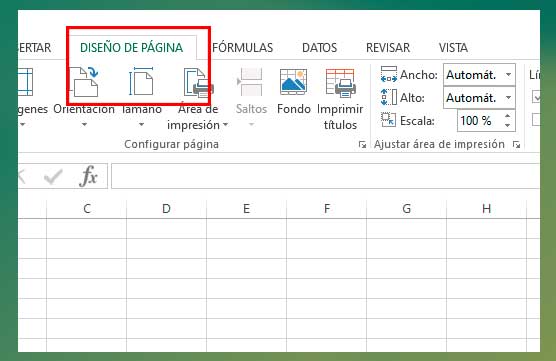Select column E header
The width and height of the screenshot is (556, 361).
coord(246,209)
